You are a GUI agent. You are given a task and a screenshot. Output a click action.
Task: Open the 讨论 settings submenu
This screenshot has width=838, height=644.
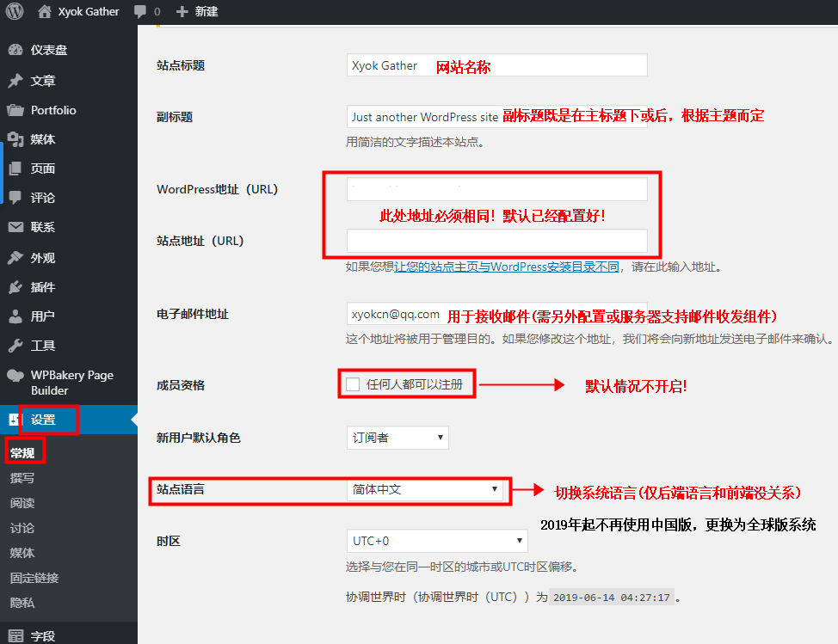pyautogui.click(x=22, y=528)
